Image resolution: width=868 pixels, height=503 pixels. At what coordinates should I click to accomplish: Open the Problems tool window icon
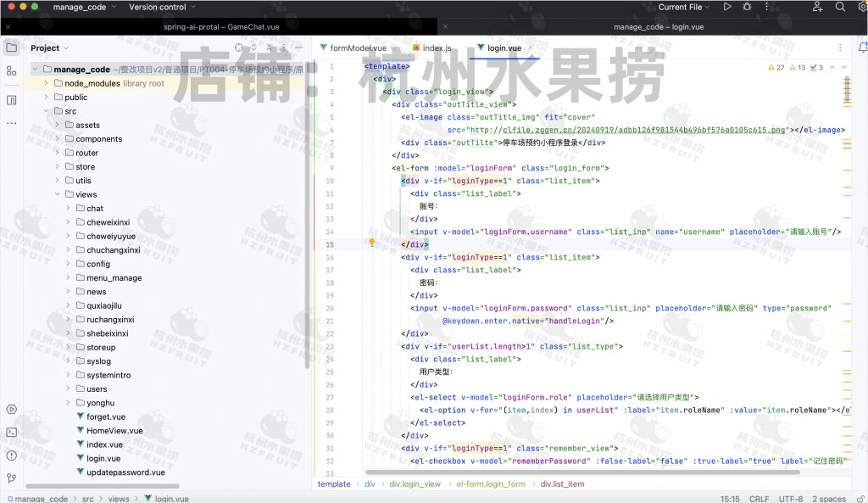click(11, 455)
